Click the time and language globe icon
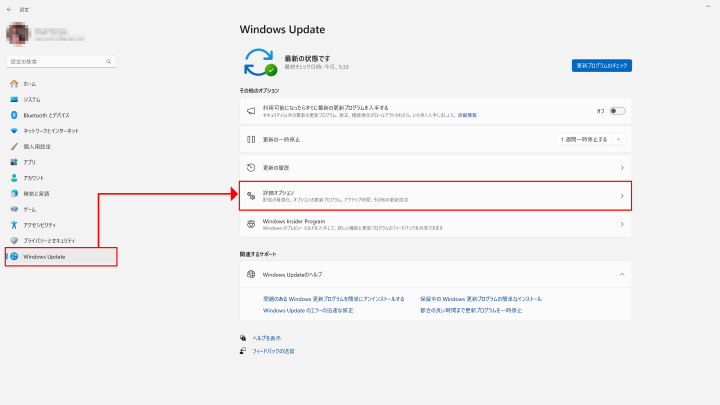 (14, 193)
